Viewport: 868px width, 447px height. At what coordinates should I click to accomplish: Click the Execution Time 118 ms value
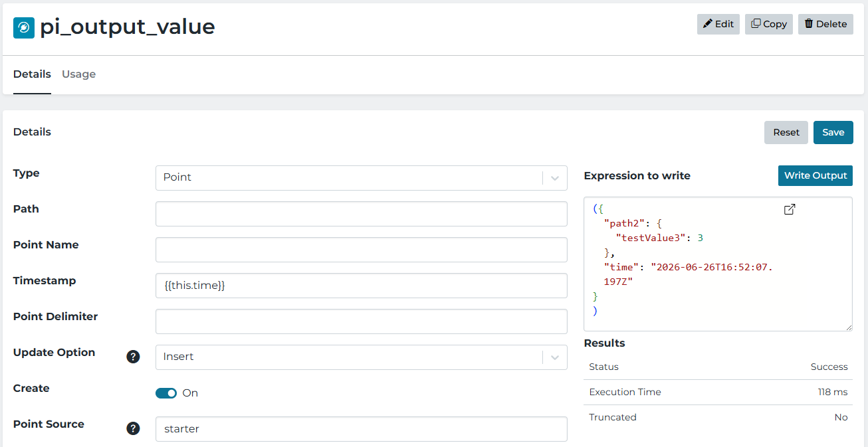(833, 392)
